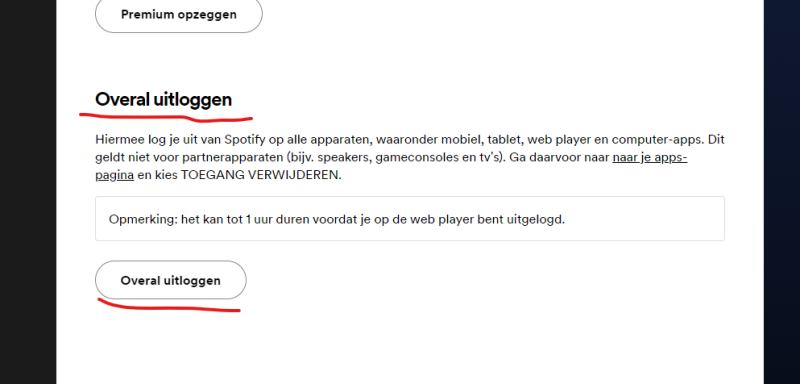
Task: Click the Premium opzeggen button
Action: 179,15
